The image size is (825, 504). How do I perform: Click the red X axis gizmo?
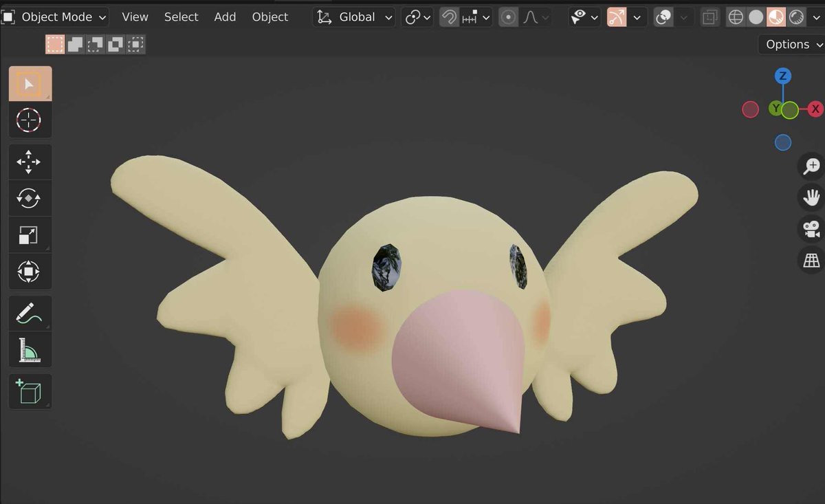815,109
